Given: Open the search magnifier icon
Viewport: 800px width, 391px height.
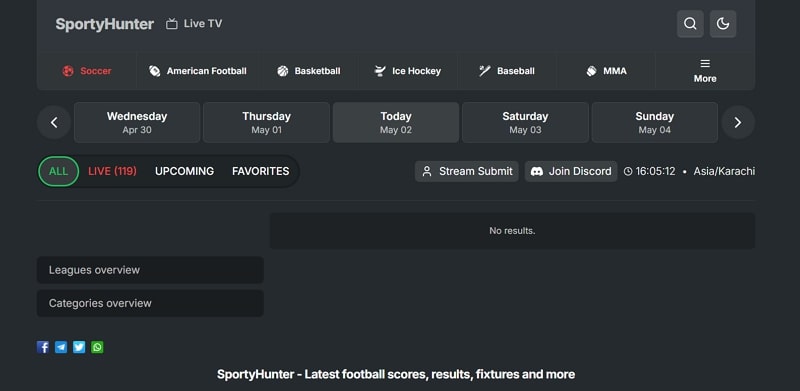Looking at the screenshot, I should point(690,24).
